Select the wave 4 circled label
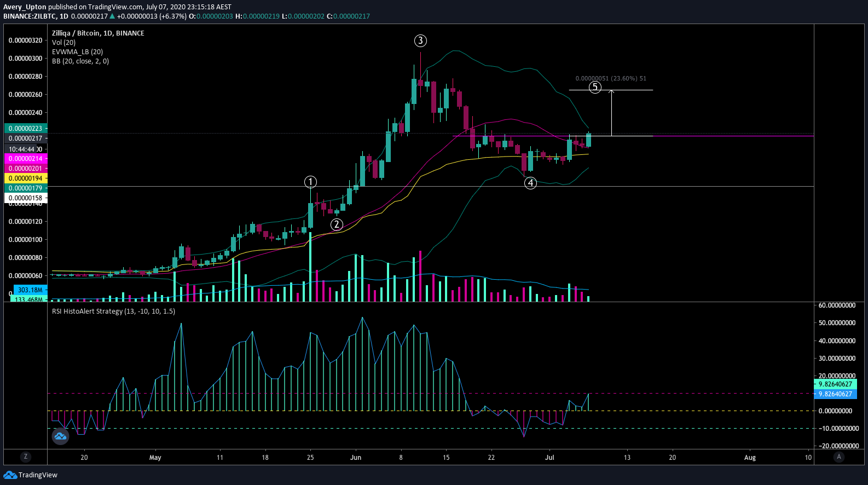This screenshot has height=485, width=868. click(x=530, y=183)
